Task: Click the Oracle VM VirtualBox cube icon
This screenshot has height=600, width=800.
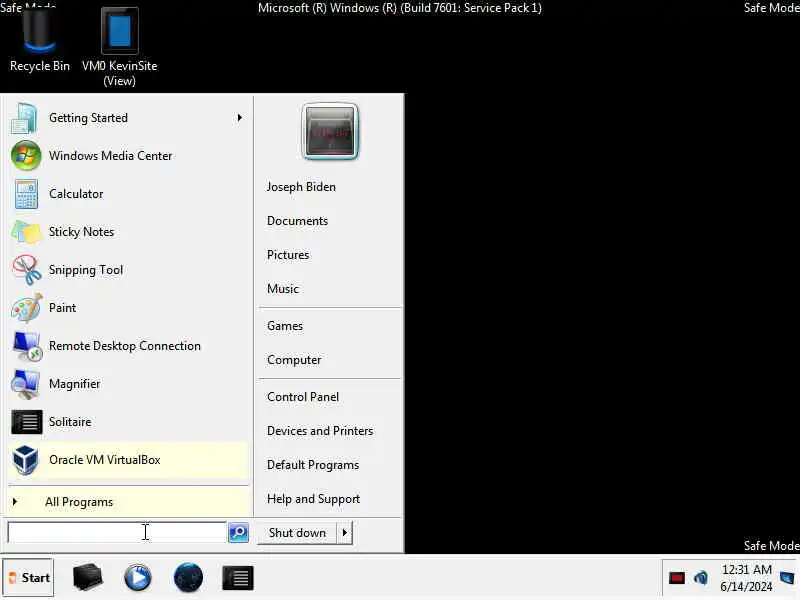Action: click(x=25, y=460)
